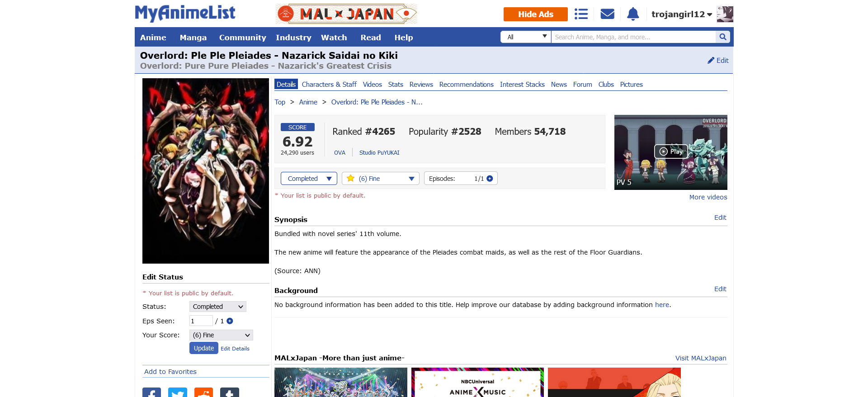Open the Edit Details link
868x397 pixels.
pos(235,349)
